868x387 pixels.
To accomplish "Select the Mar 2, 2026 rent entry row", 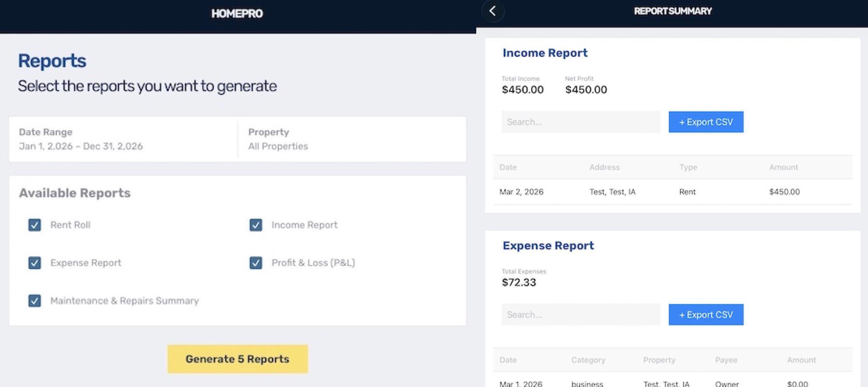I will point(636,191).
